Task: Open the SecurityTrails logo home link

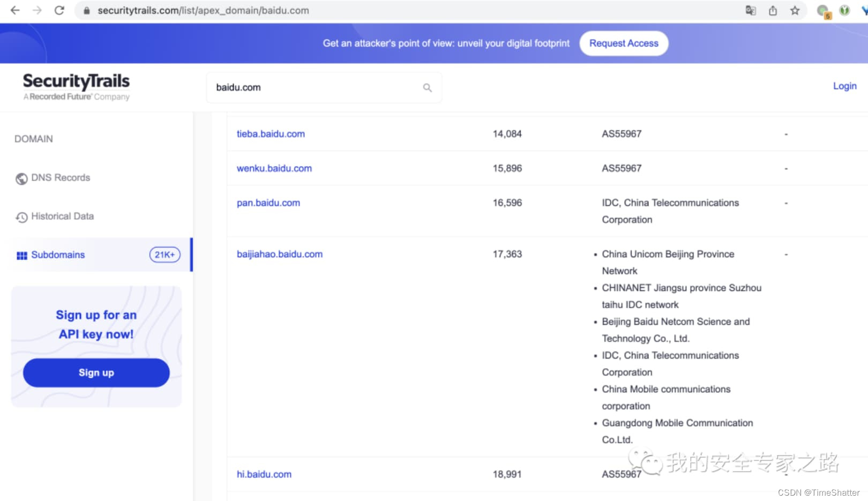Action: (76, 86)
